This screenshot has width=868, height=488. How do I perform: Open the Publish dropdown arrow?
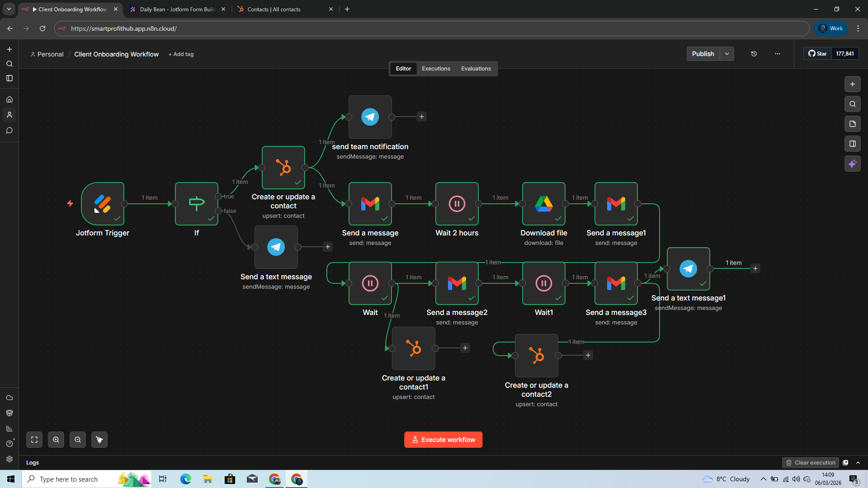727,54
